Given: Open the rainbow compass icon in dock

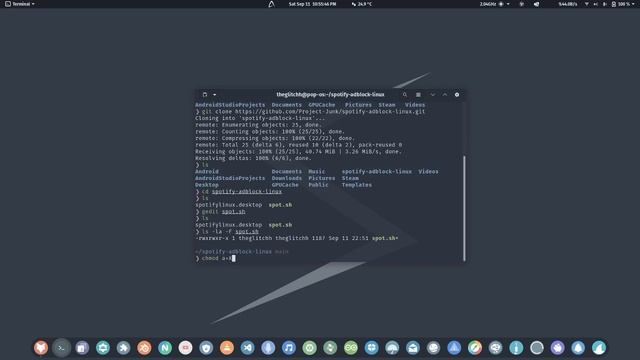Looking at the screenshot, I should pyautogui.click(x=475, y=348).
